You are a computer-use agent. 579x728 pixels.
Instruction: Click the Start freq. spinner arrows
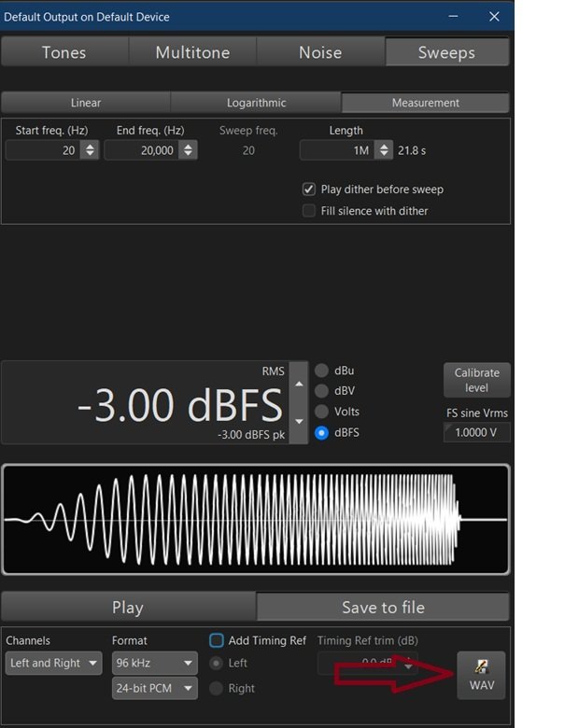(90, 149)
